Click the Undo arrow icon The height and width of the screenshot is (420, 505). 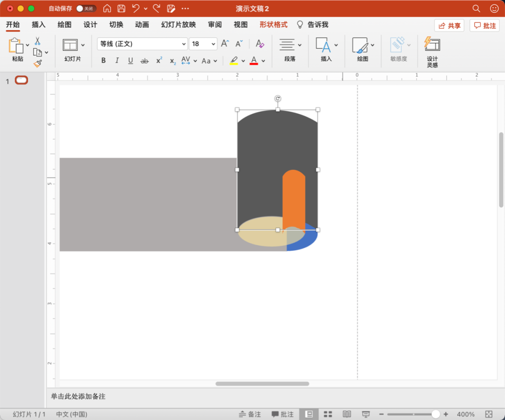click(x=136, y=8)
